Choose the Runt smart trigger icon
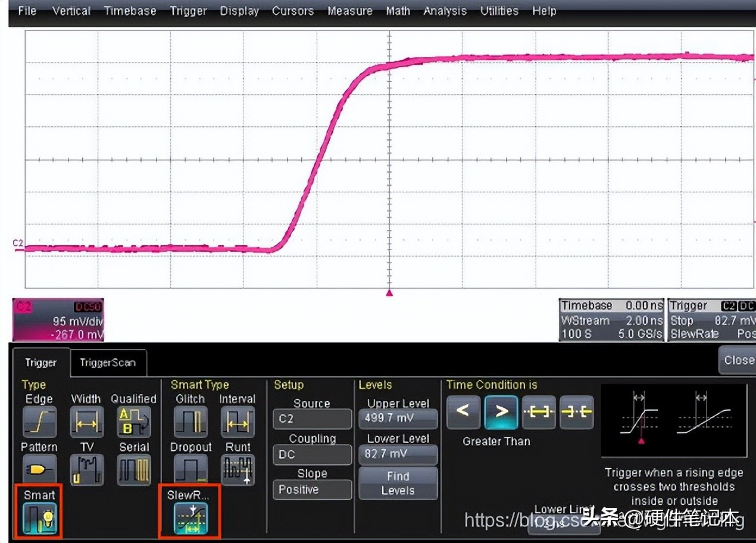 click(238, 470)
